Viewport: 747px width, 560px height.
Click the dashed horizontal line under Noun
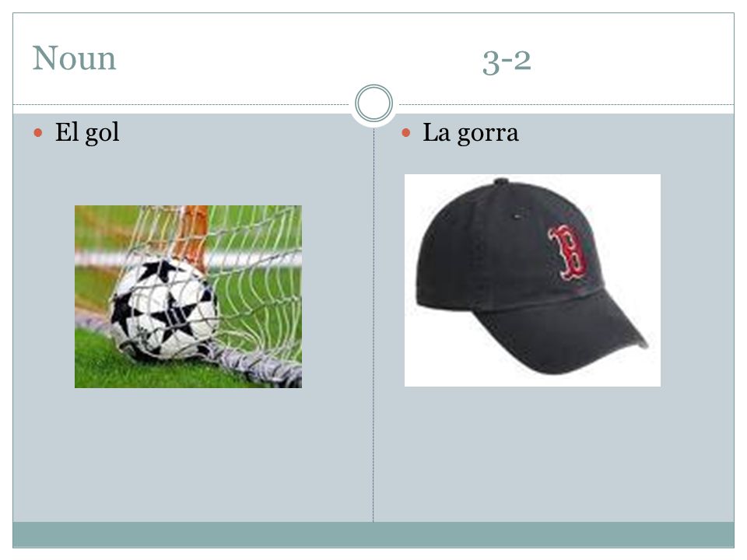pos(181,104)
